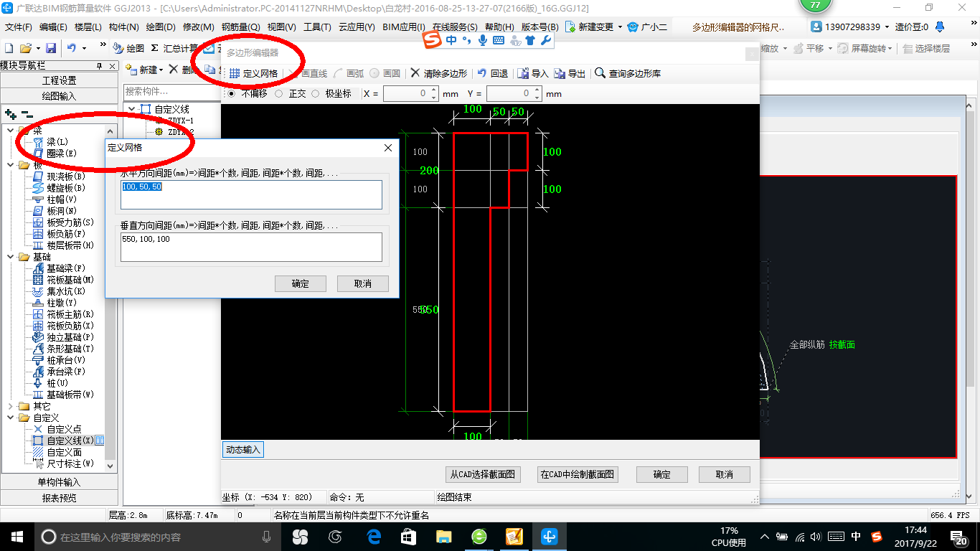Open the 工具(T) menu
Screen dimensions: 980x551
[x=317, y=27]
